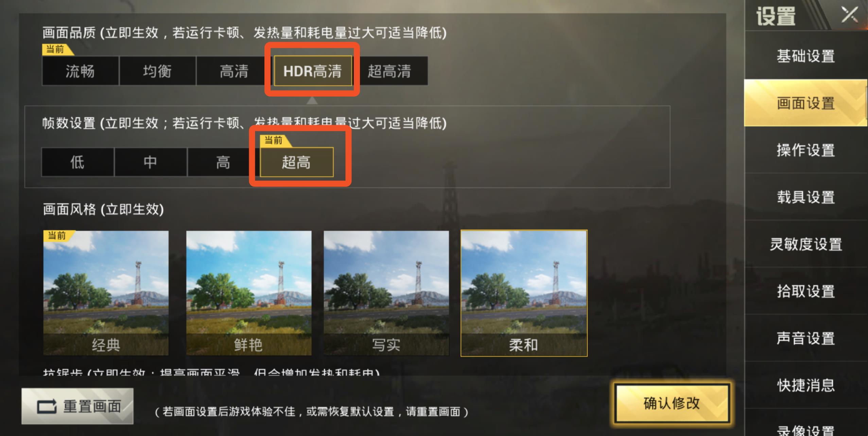Pick the 写实 style thumbnail
Image resolution: width=868 pixels, height=436 pixels.
click(386, 293)
